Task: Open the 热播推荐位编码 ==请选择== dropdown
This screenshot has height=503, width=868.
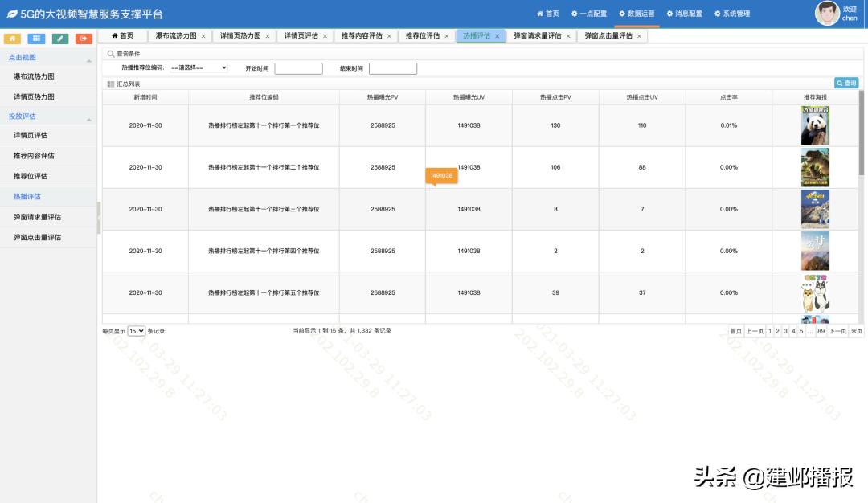Action: pyautogui.click(x=200, y=67)
